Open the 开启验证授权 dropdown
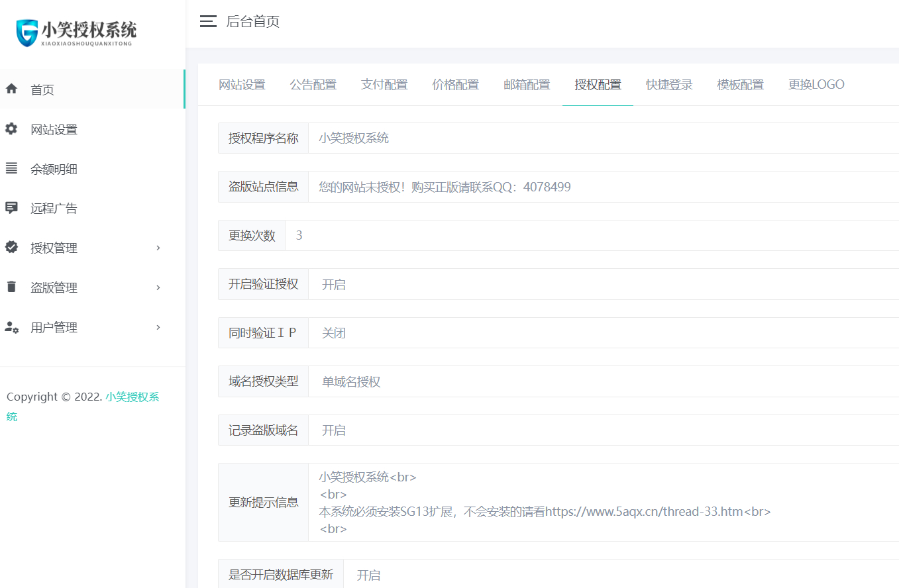The image size is (899, 588). [x=604, y=284]
